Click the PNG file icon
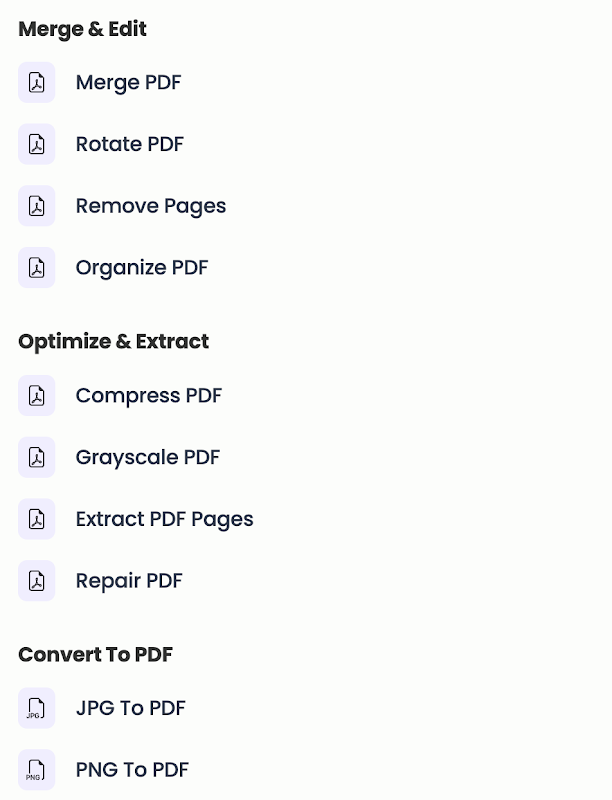This screenshot has width=612, height=800. (37, 770)
